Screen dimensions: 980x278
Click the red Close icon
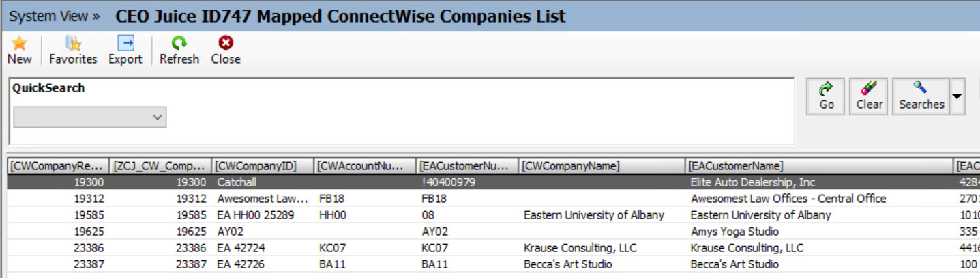click(x=226, y=43)
